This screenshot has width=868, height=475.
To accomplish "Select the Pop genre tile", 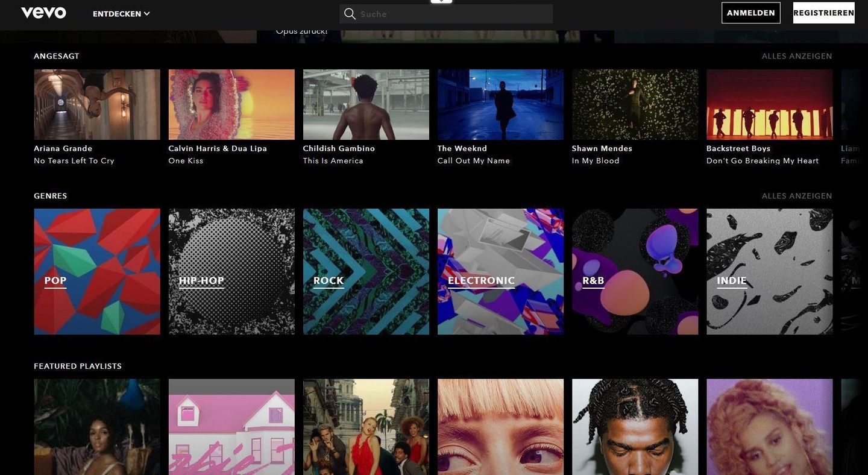I will [x=97, y=271].
